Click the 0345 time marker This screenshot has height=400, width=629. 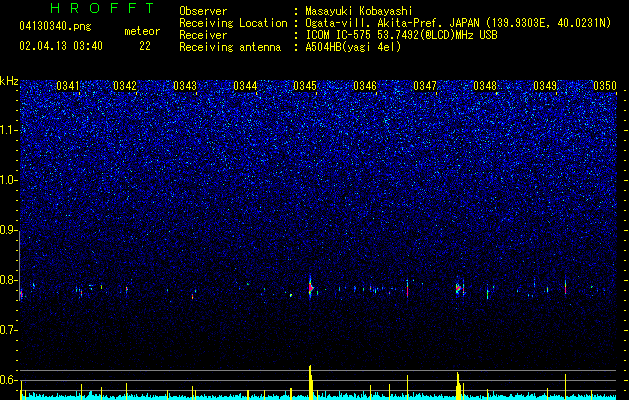click(305, 86)
